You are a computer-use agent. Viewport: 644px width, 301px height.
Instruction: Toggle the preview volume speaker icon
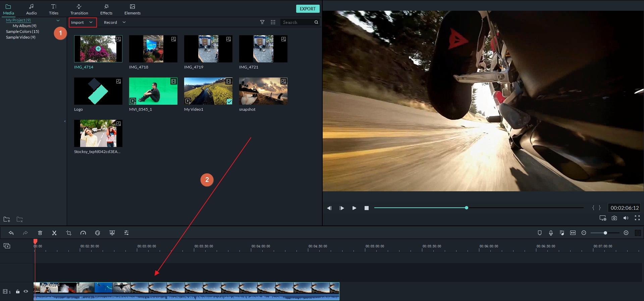(x=626, y=218)
